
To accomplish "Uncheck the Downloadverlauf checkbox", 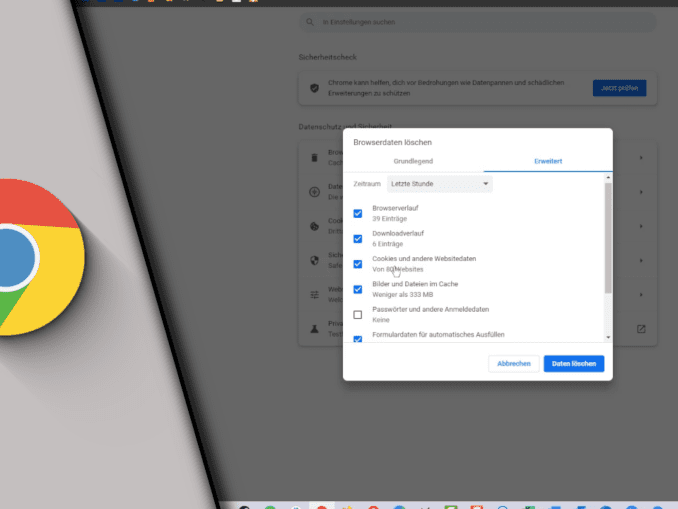I will [358, 239].
